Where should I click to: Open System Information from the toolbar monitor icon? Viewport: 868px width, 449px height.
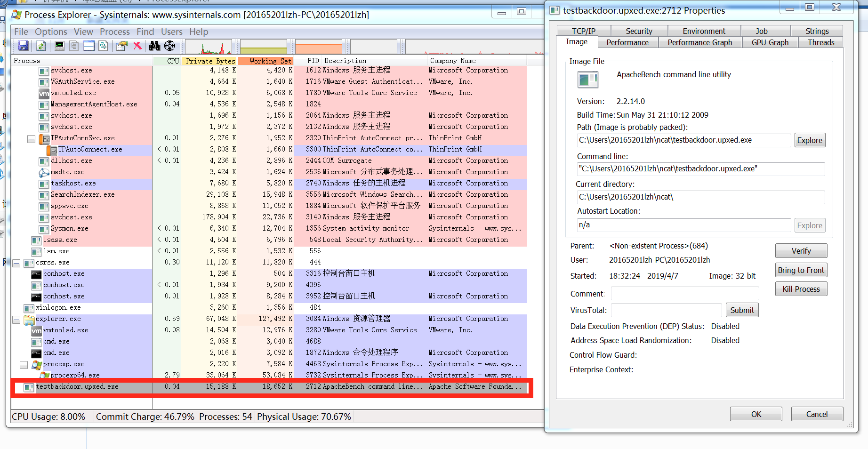[x=60, y=46]
